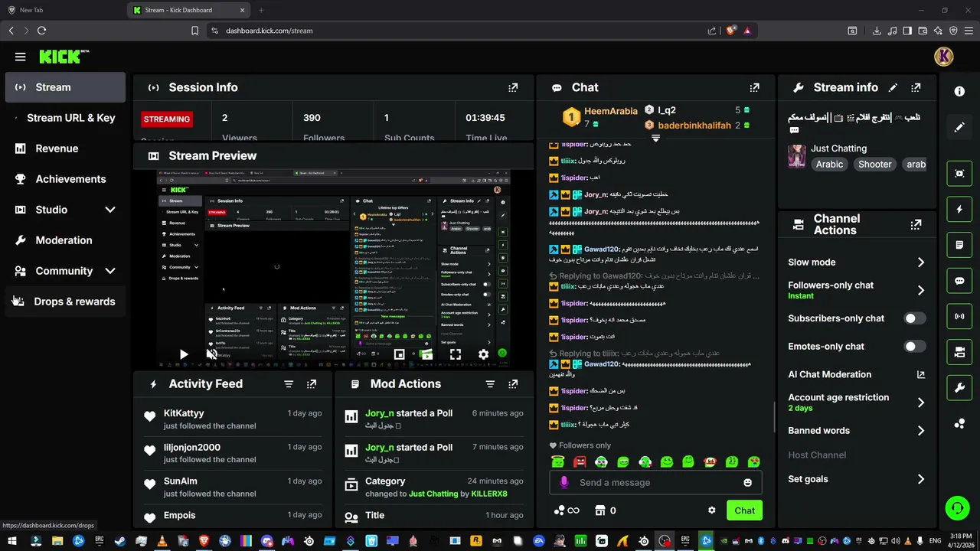Open Moderation in sidebar
980x551 pixels.
click(x=65, y=240)
